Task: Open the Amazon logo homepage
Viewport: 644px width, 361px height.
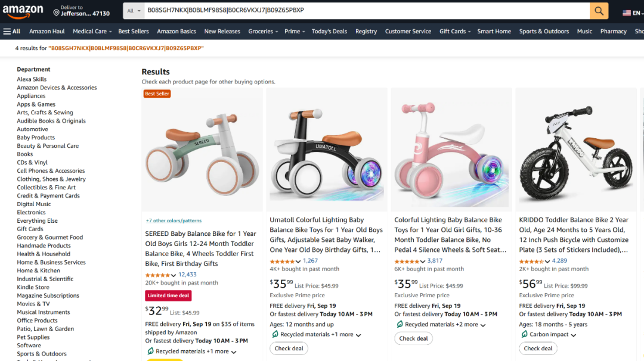Action: point(23,11)
